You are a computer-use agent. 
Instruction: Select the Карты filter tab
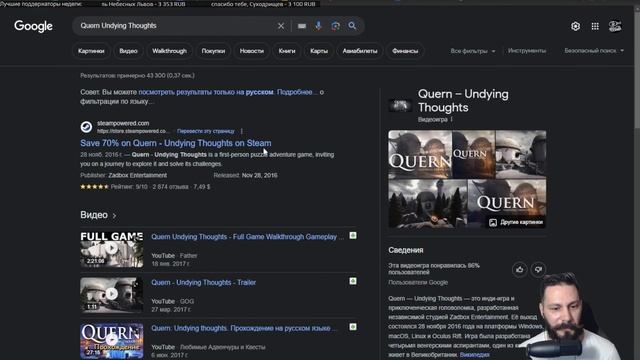tap(319, 51)
